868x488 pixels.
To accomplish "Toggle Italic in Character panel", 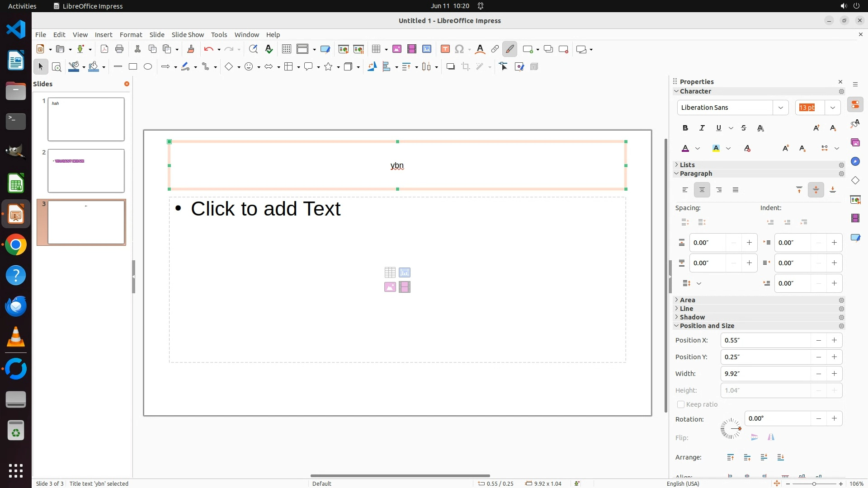I will click(702, 128).
